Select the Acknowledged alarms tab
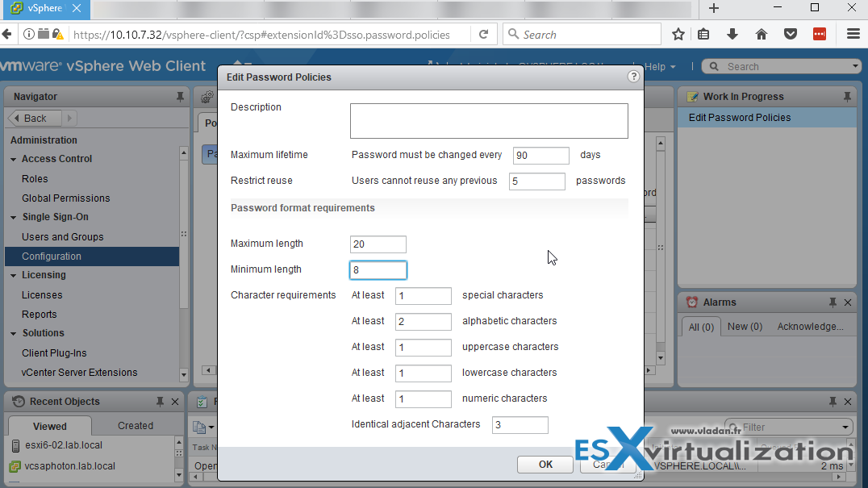This screenshot has width=868, height=488. (810, 327)
